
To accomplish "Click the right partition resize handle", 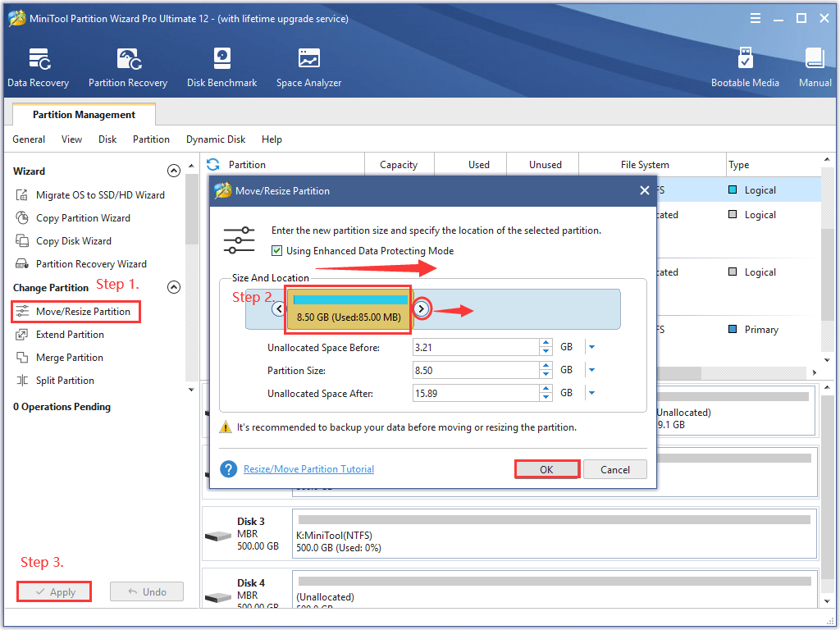I will pos(420,308).
